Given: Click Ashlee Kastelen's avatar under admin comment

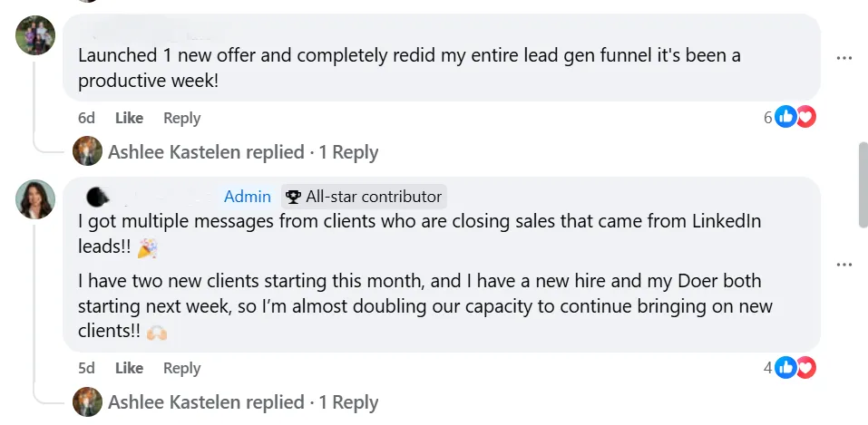Looking at the screenshot, I should [87, 401].
